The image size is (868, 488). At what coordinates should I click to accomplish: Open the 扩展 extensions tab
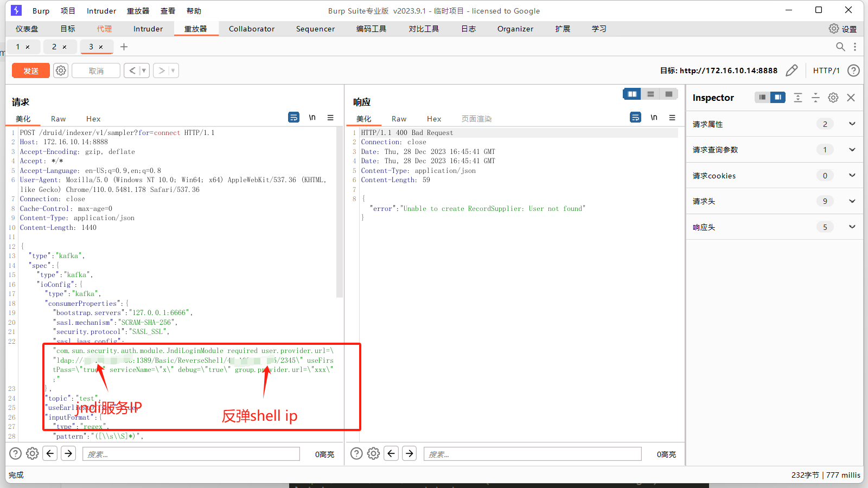pyautogui.click(x=563, y=29)
